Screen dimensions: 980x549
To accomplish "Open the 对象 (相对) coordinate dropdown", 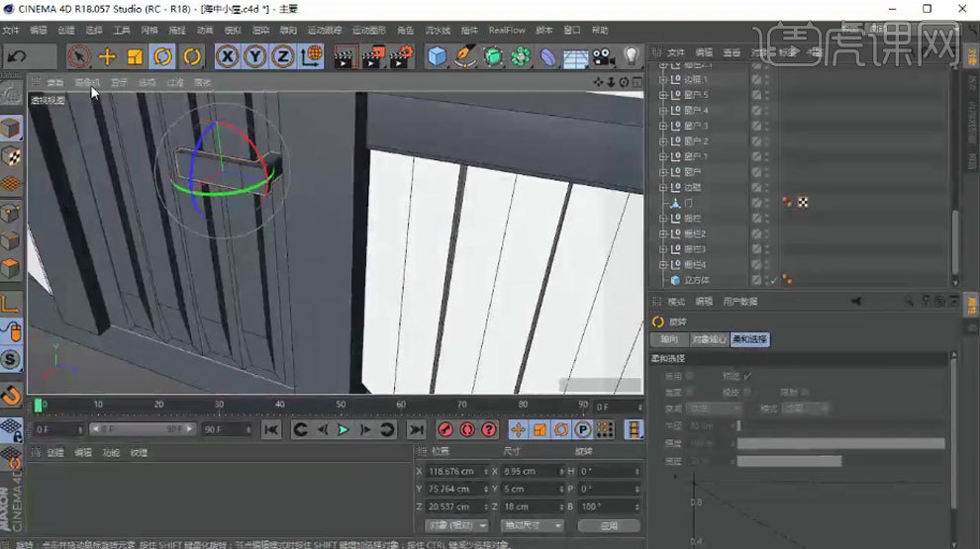I will 456,525.
